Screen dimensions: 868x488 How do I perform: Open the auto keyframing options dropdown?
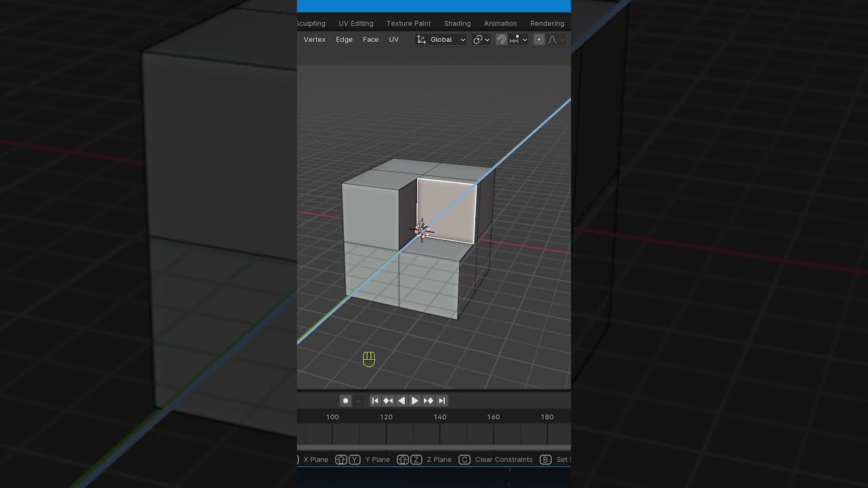358,401
